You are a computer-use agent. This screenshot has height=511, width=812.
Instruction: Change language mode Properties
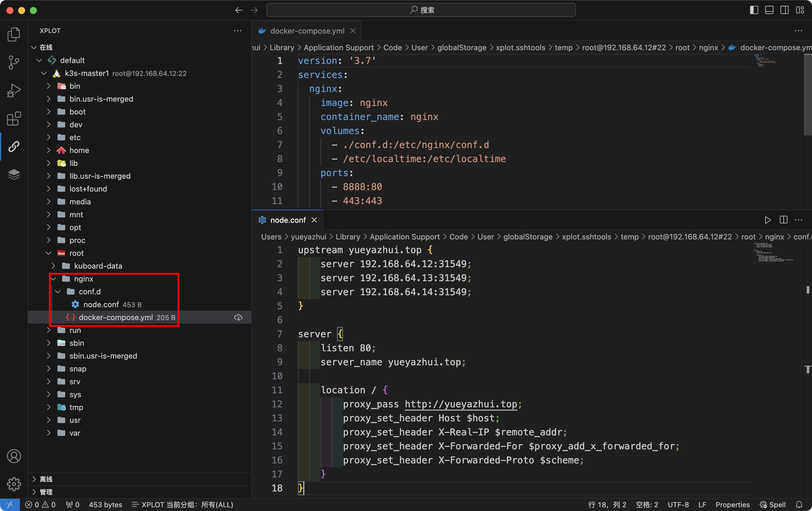[x=733, y=505]
